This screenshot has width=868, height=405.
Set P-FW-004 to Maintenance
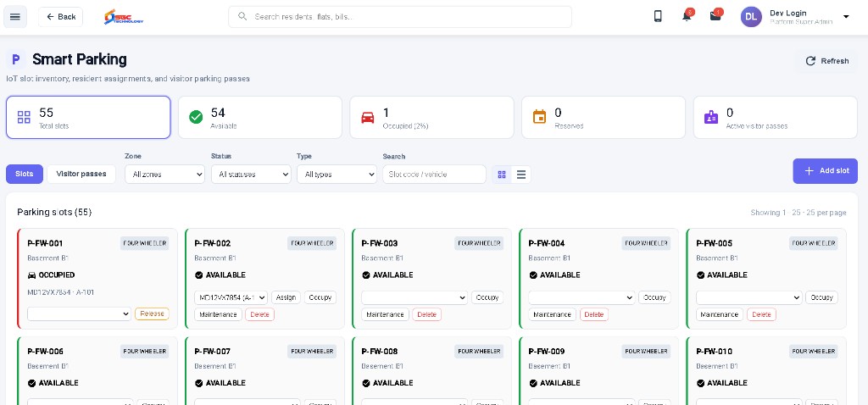(553, 314)
